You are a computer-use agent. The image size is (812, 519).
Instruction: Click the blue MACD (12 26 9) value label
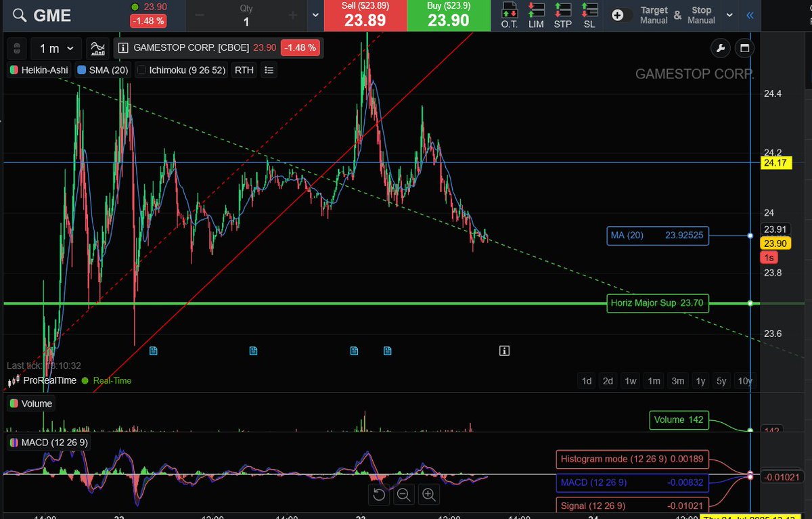tap(633, 482)
